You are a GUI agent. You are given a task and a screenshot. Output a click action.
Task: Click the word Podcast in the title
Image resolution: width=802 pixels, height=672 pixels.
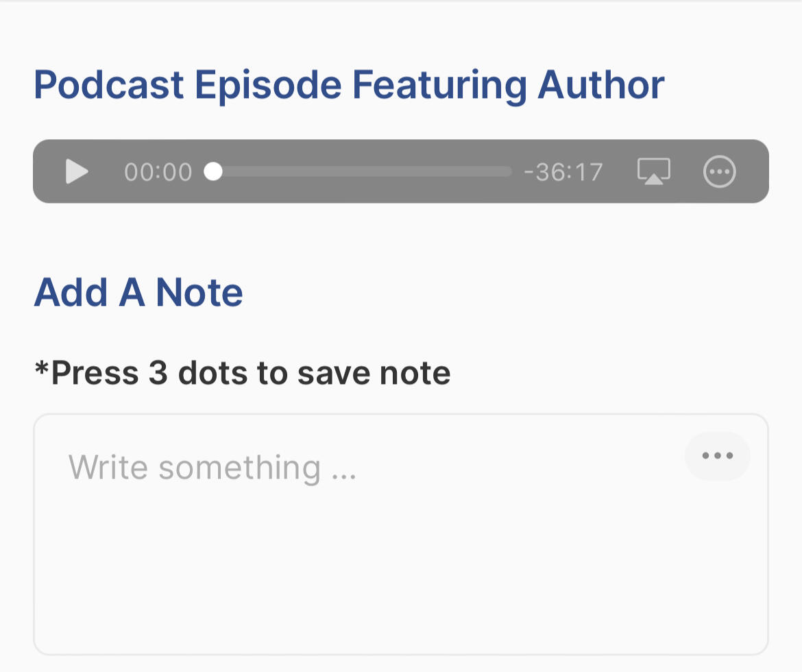(109, 85)
